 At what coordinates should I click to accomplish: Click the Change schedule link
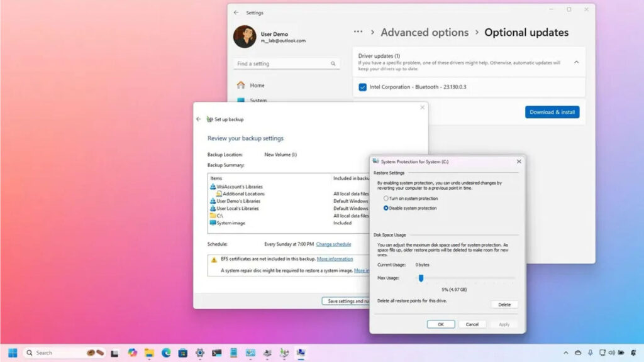(x=333, y=244)
